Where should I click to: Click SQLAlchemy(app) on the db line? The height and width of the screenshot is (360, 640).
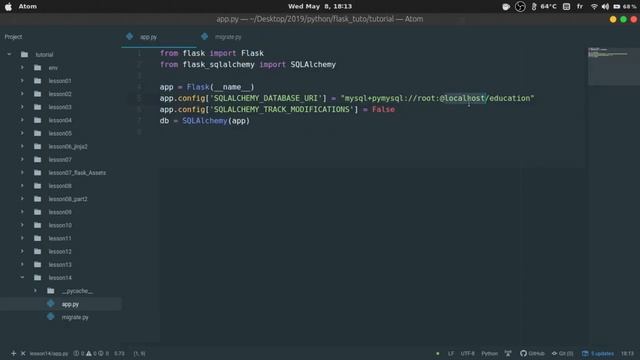pyautogui.click(x=216, y=121)
